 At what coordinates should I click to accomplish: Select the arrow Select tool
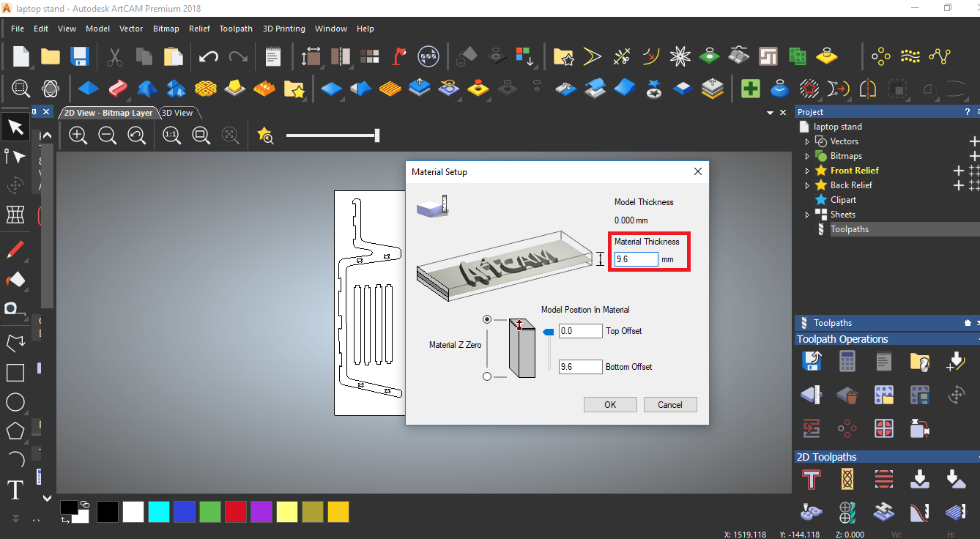point(15,127)
